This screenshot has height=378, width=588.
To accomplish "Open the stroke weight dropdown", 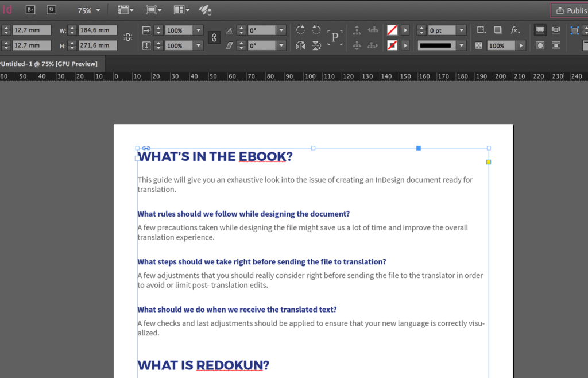I will (462, 30).
